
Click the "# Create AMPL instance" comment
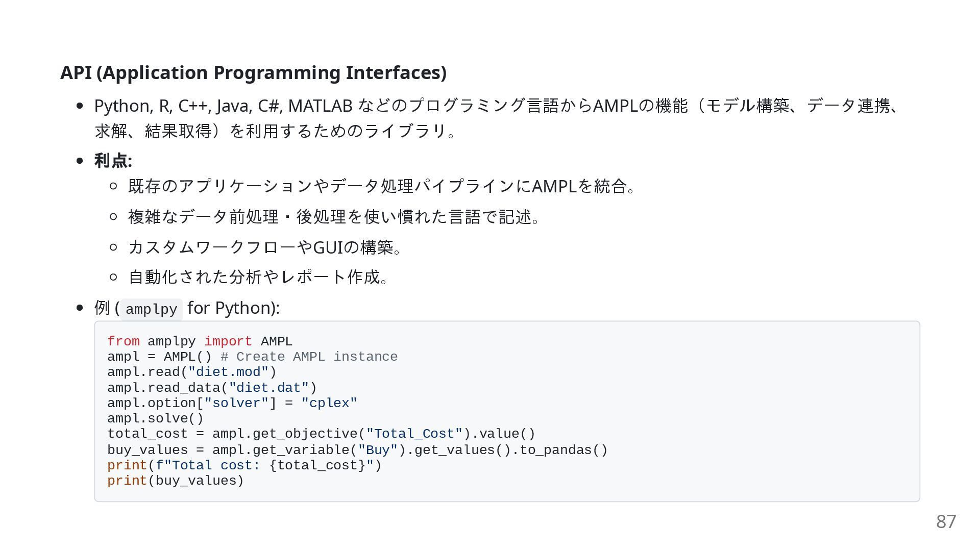click(x=309, y=357)
